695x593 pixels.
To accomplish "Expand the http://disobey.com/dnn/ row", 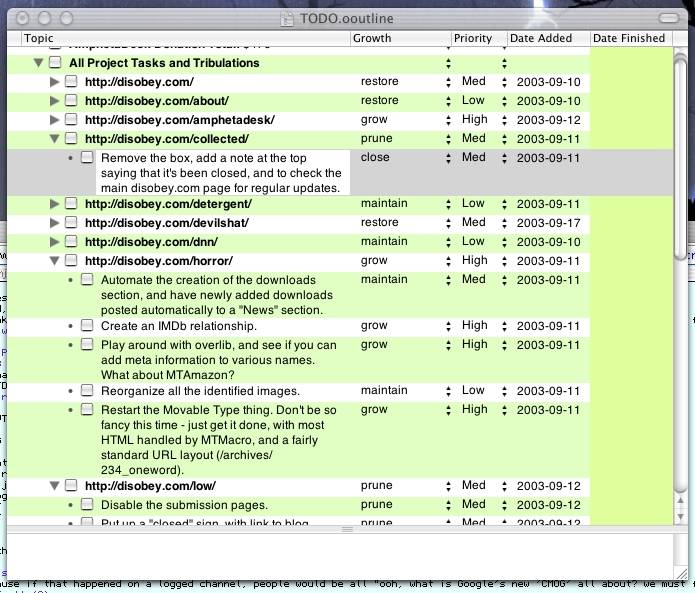I will pyautogui.click(x=55, y=242).
